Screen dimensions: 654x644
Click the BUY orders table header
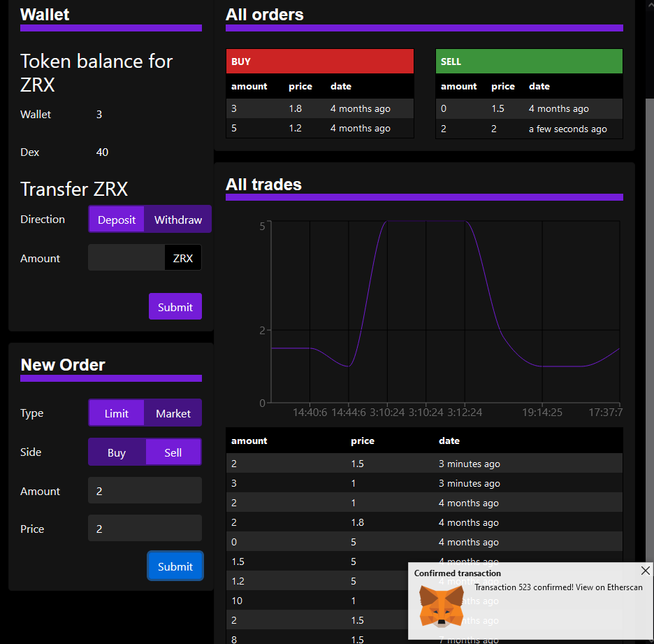320,62
